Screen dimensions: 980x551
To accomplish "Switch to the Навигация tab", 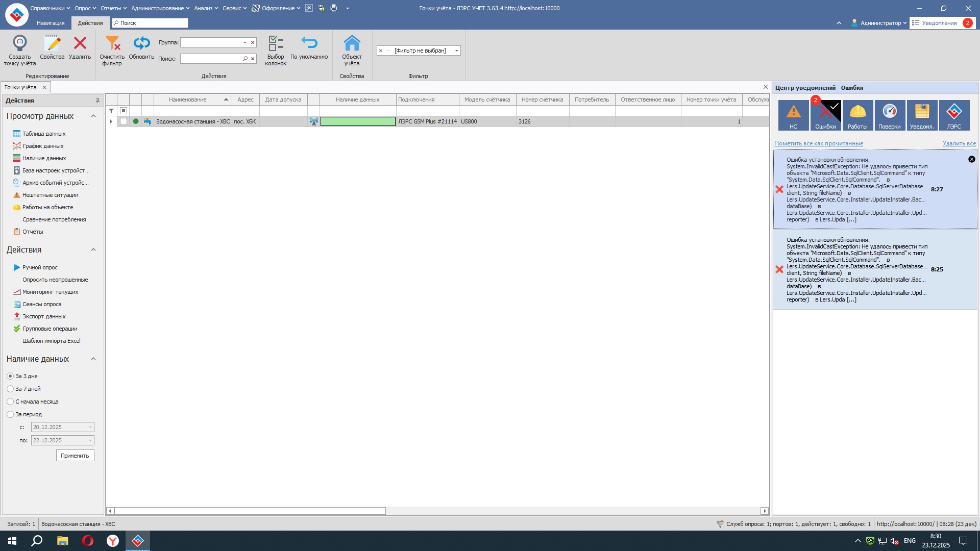I will pos(51,23).
